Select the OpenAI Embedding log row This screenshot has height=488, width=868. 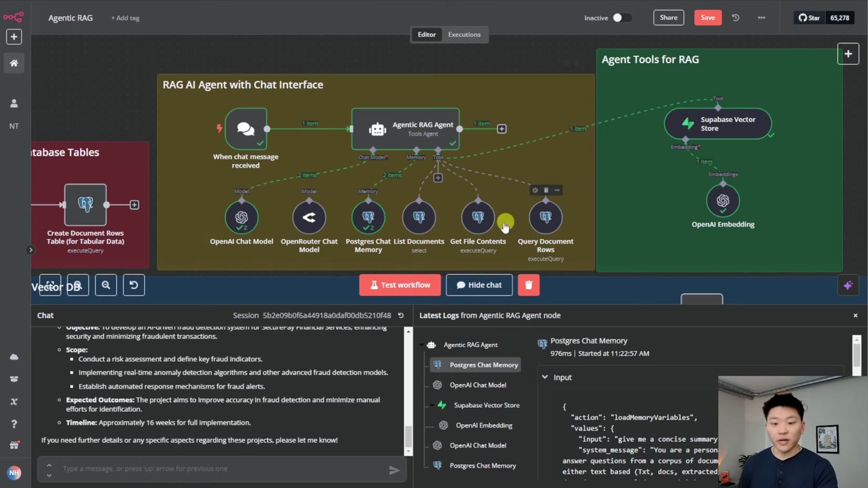click(x=477, y=425)
